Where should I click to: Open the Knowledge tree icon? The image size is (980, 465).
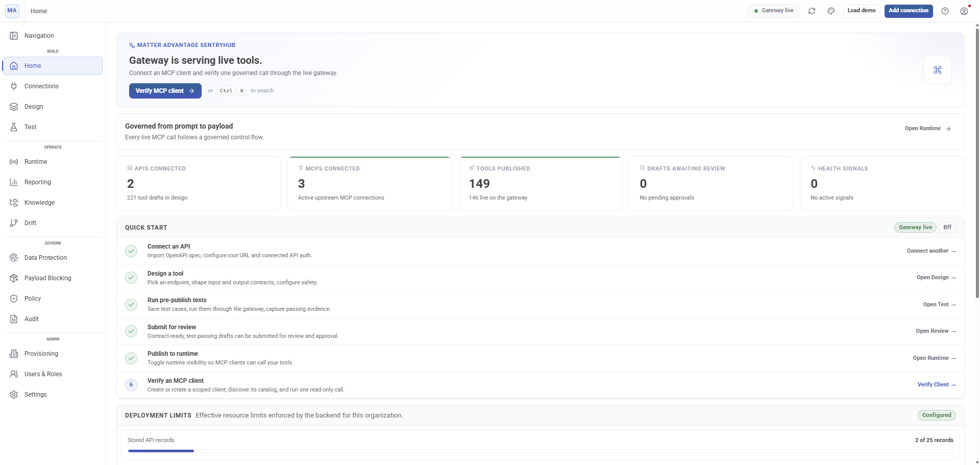[14, 203]
